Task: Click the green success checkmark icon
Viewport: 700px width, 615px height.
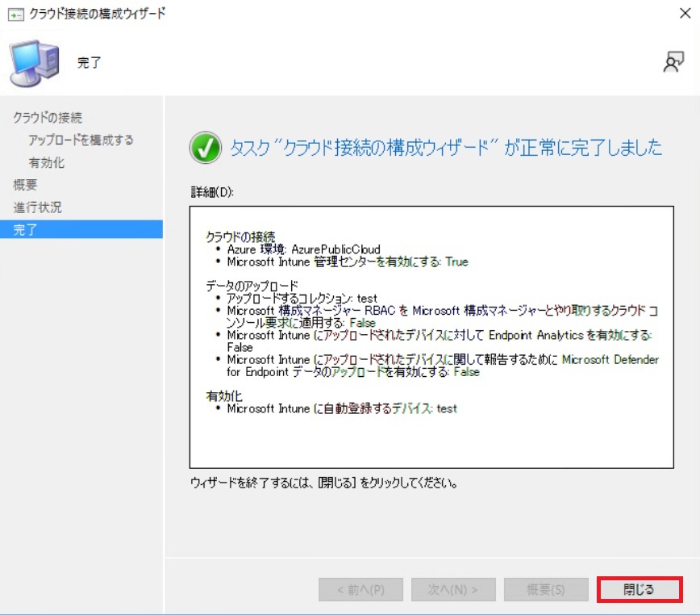Action: (x=205, y=148)
